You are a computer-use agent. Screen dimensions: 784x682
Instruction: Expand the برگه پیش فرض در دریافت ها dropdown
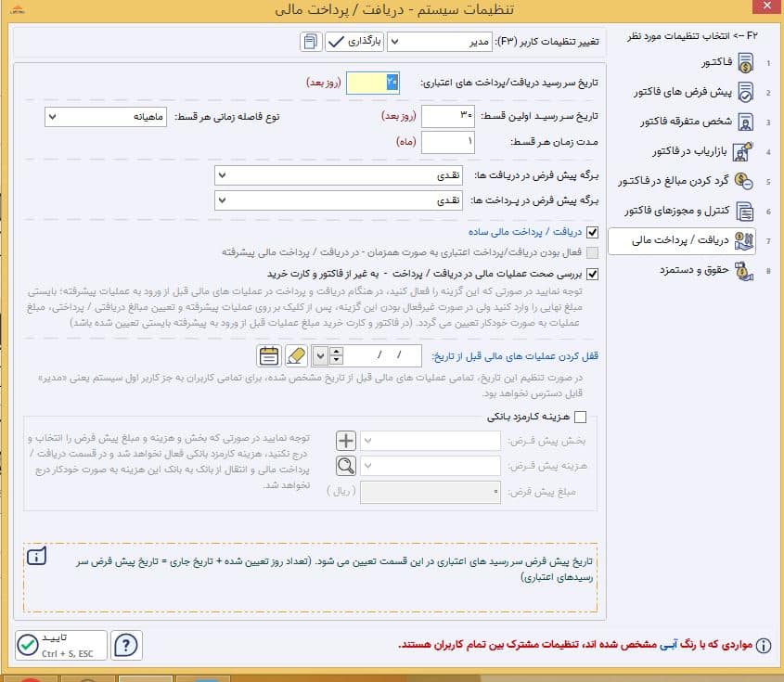(x=339, y=175)
